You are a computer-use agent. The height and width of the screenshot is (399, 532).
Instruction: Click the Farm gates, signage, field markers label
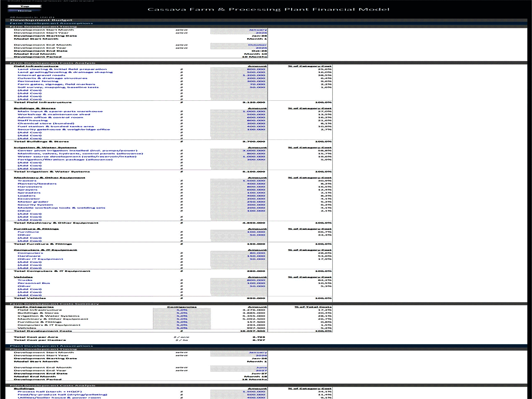(x=56, y=84)
